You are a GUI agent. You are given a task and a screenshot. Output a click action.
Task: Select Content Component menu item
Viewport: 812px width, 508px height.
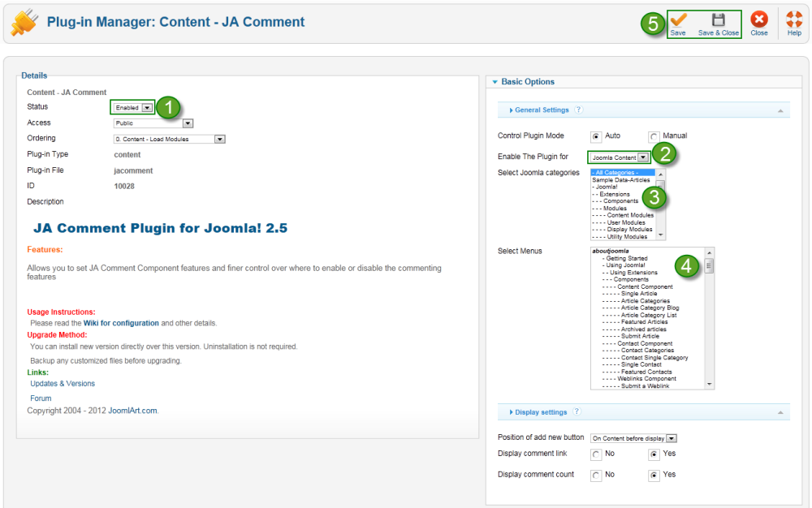pos(637,286)
